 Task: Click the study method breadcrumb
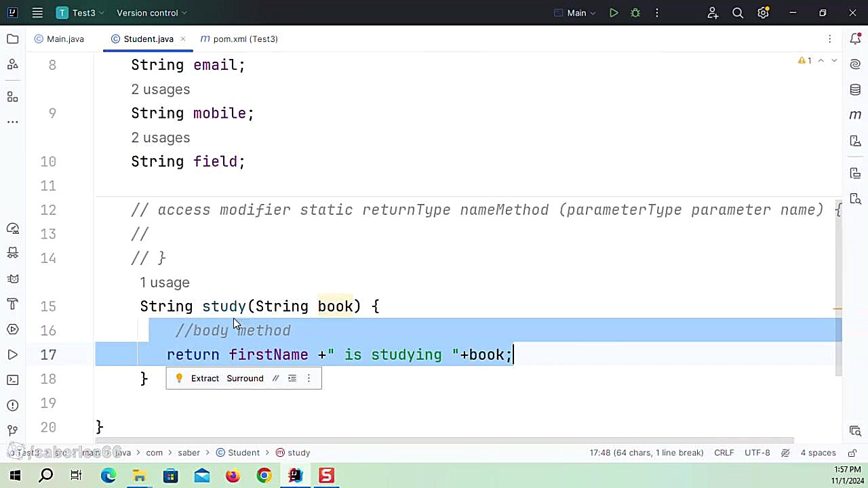[x=293, y=453]
